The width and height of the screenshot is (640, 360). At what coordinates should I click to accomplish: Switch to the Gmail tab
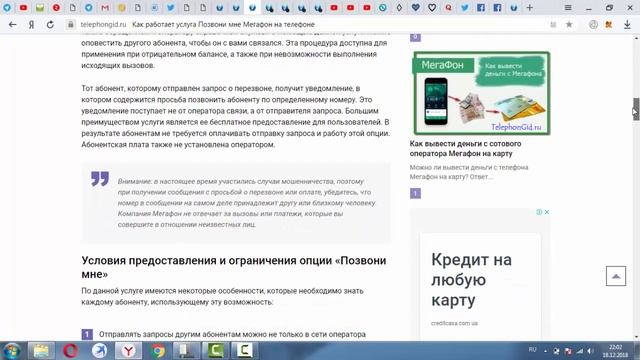coord(105,7)
